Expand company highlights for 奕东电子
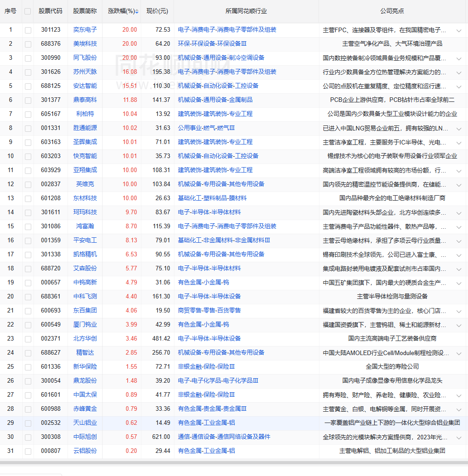The height and width of the screenshot is (476, 468). pyautogui.click(x=459, y=30)
